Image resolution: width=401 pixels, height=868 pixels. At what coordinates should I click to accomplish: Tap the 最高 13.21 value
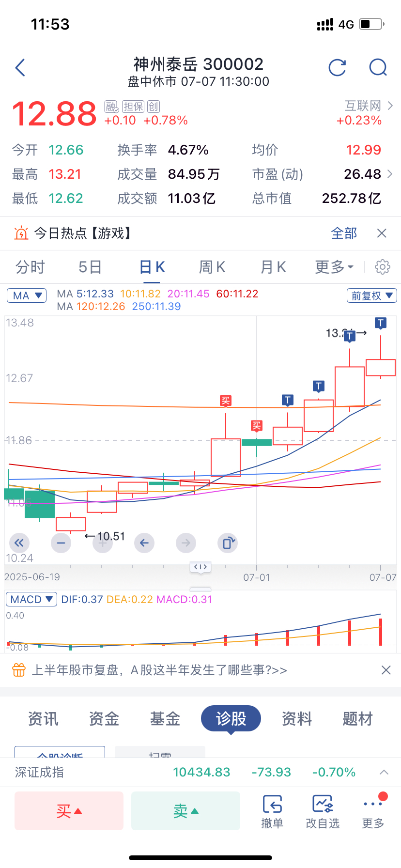(65, 174)
